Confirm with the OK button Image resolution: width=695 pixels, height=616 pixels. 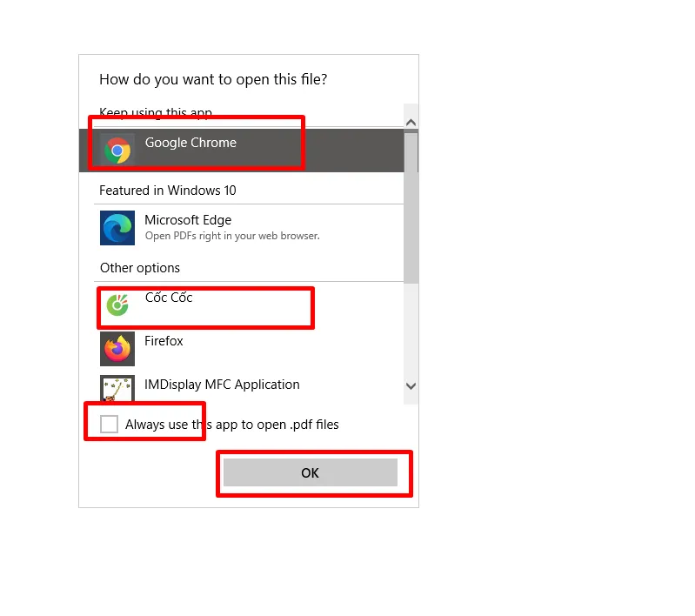tap(311, 472)
